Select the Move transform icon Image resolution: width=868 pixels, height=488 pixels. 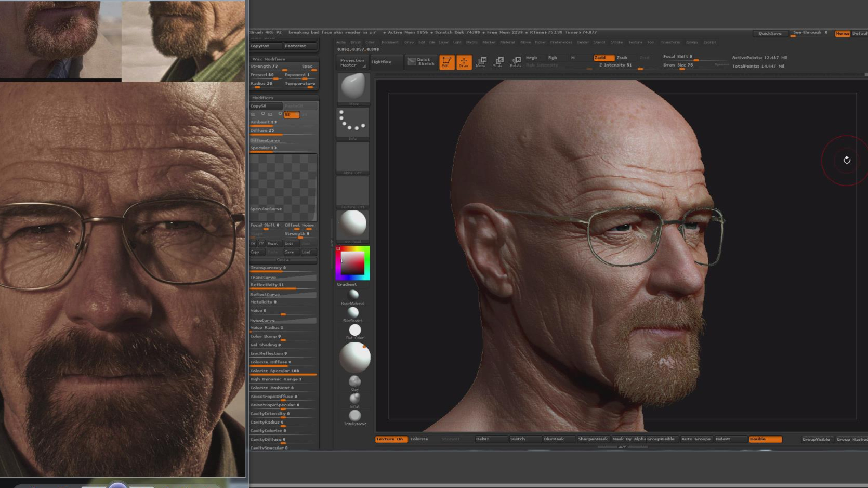click(481, 62)
